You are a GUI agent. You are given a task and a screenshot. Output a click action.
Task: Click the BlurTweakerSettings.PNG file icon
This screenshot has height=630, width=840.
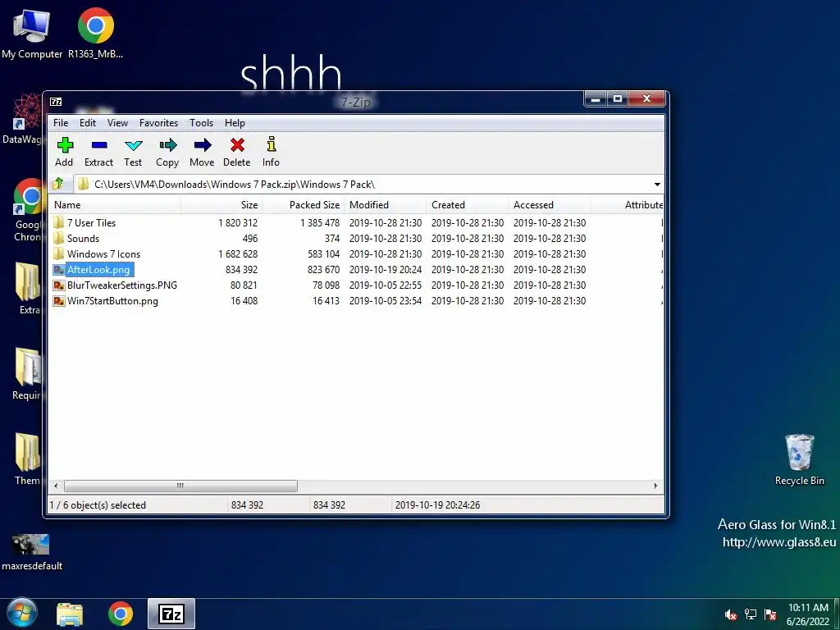click(59, 285)
